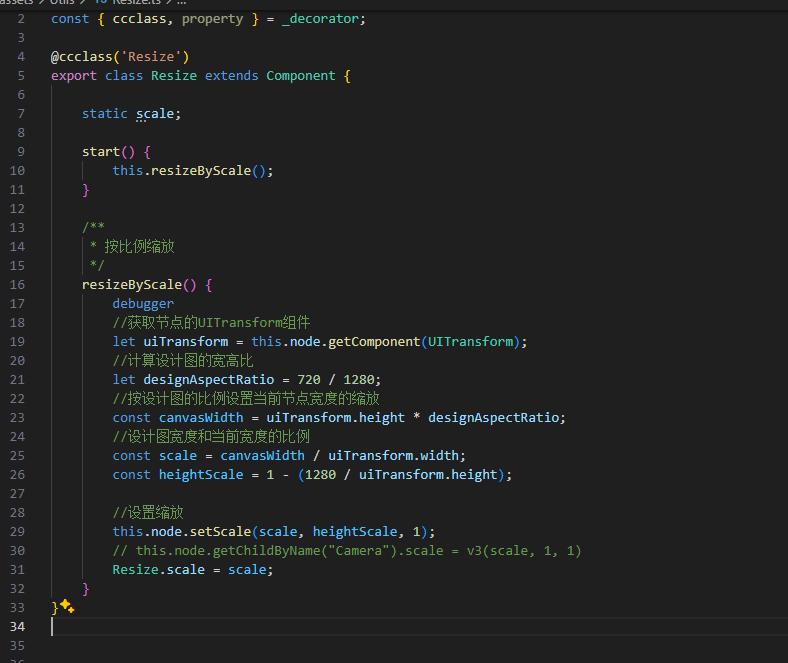The image size is (788, 663).
Task: Click "designAspectRatio" declaration on line 21
Action: pos(209,380)
